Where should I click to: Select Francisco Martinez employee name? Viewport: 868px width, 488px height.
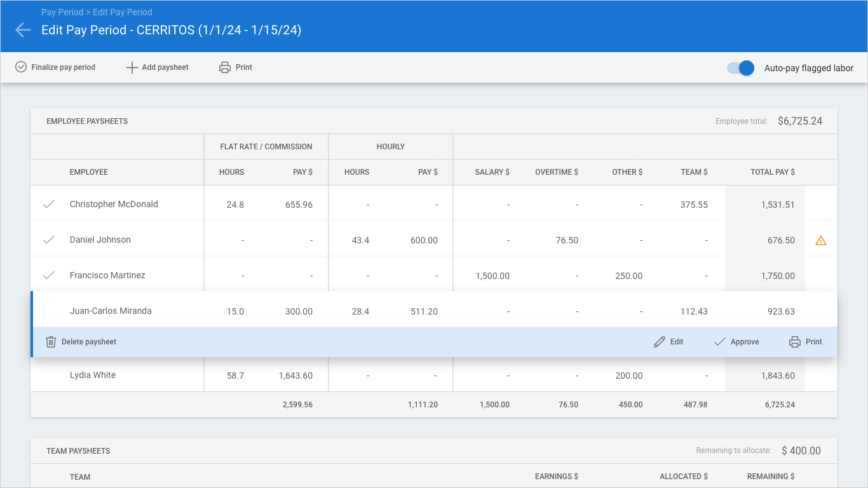coord(107,275)
